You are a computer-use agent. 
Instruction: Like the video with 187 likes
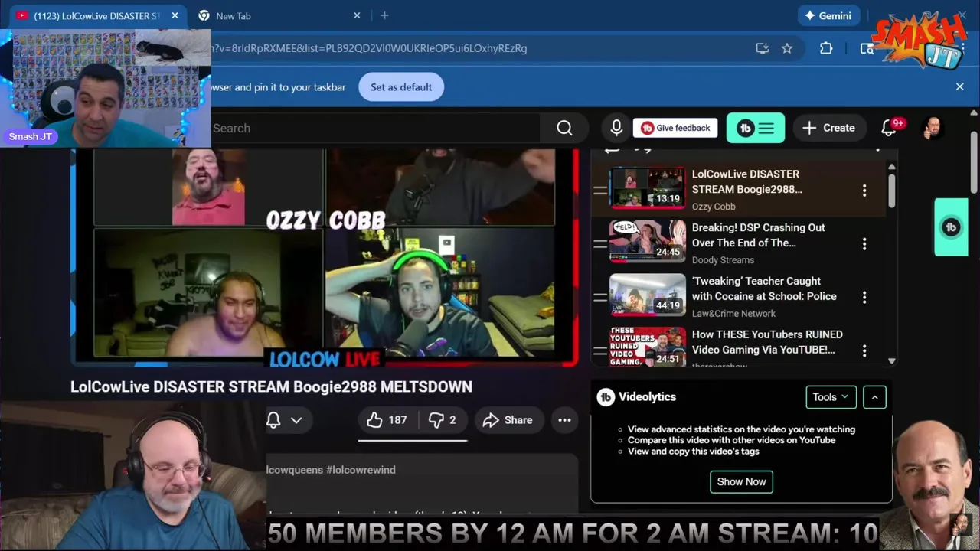[x=387, y=419]
